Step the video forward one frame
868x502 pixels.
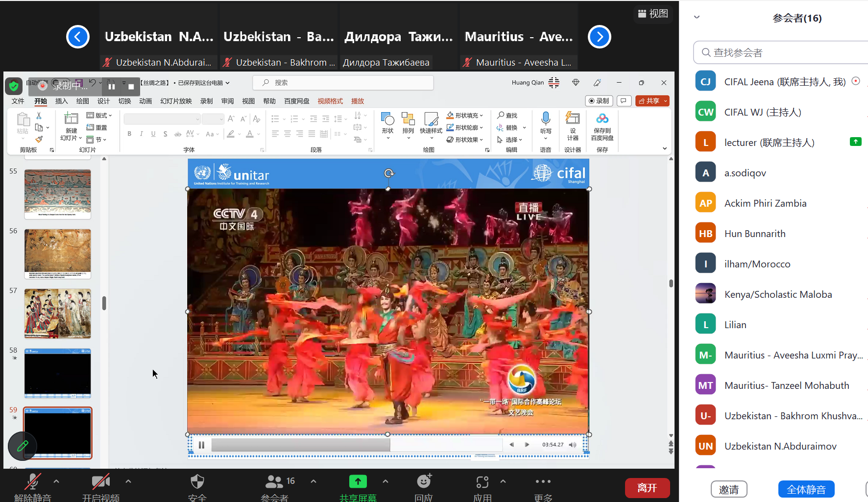point(527,445)
